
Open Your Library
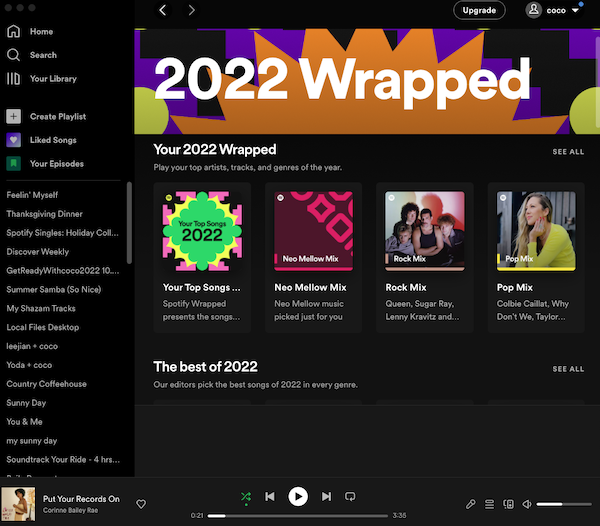[x=52, y=79]
